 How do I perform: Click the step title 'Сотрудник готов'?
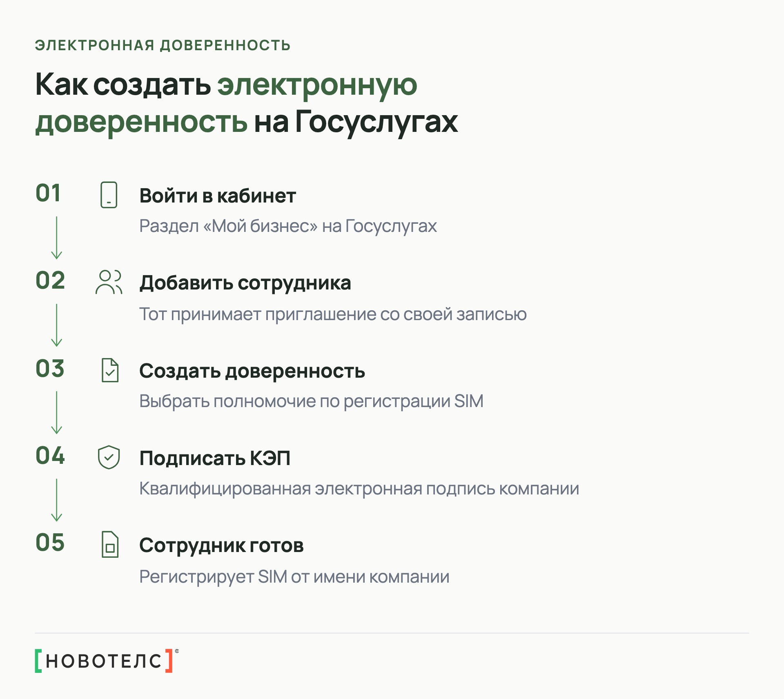tap(221, 545)
